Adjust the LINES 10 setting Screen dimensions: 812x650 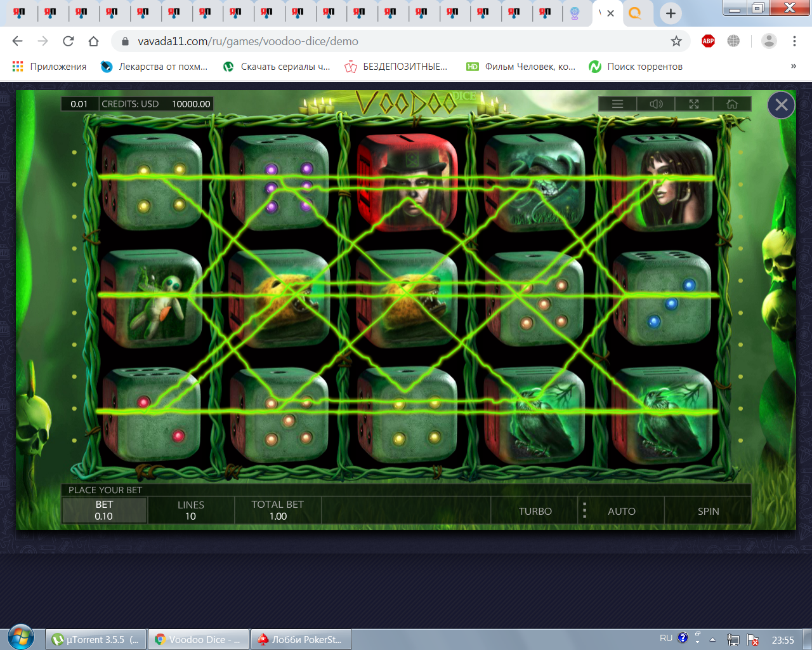point(190,510)
